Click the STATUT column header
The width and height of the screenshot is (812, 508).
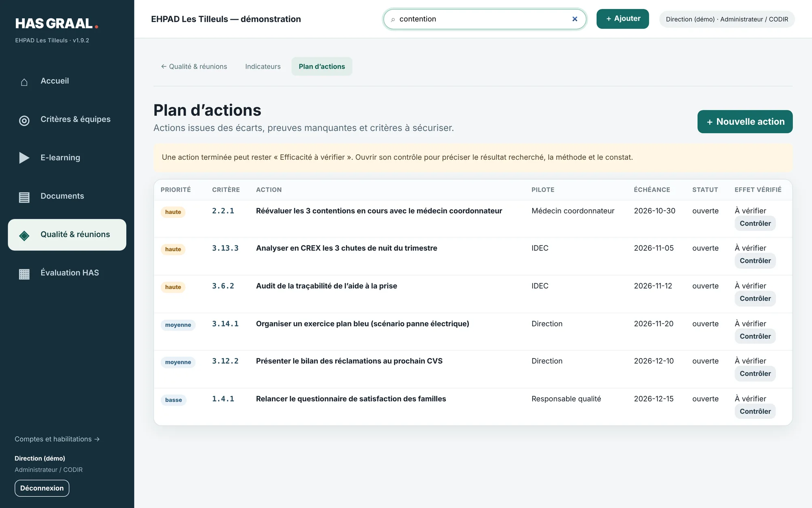click(x=705, y=190)
